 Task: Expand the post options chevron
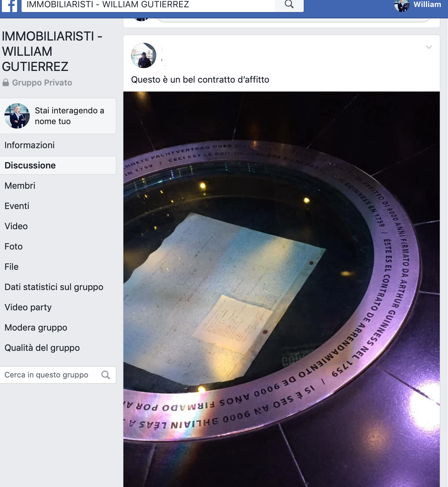429,47
